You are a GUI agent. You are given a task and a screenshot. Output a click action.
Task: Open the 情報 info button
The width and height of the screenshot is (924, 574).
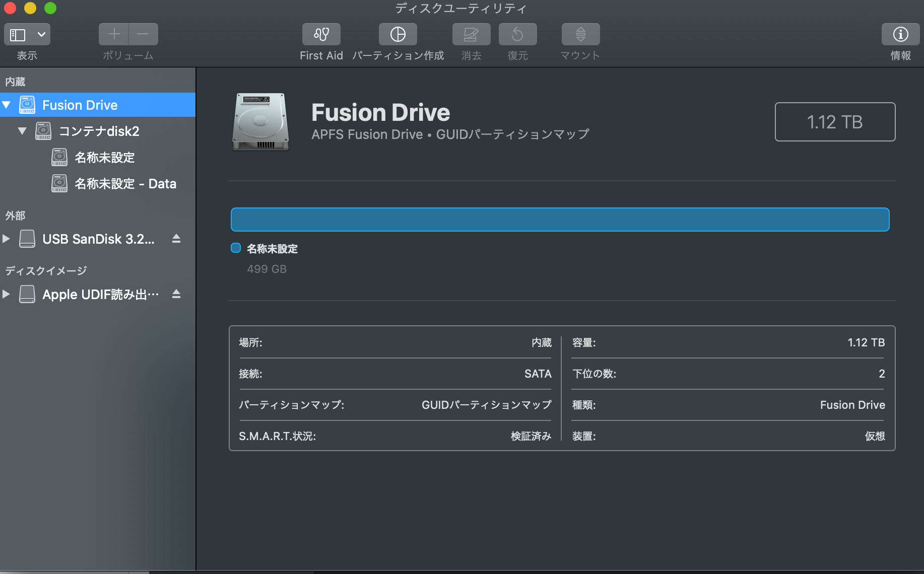pyautogui.click(x=900, y=34)
